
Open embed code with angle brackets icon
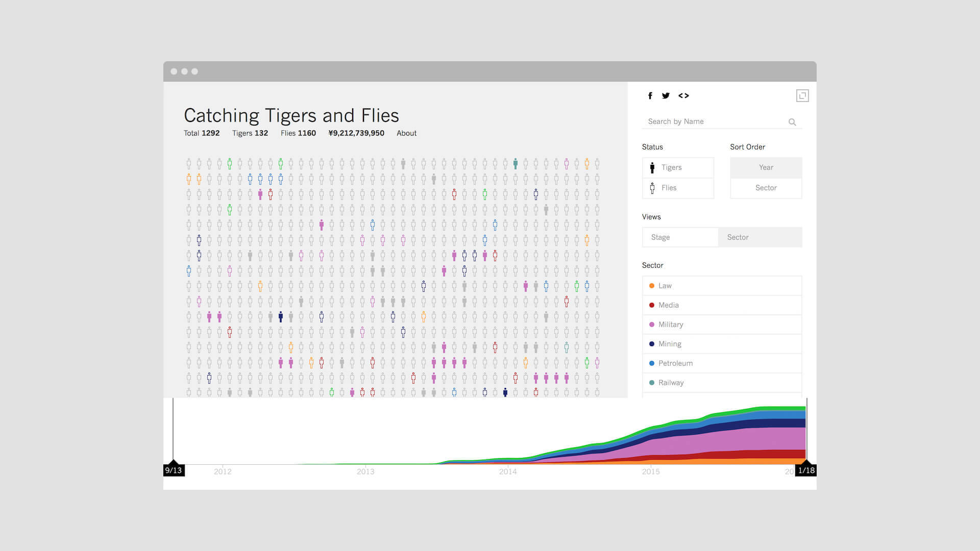683,95
